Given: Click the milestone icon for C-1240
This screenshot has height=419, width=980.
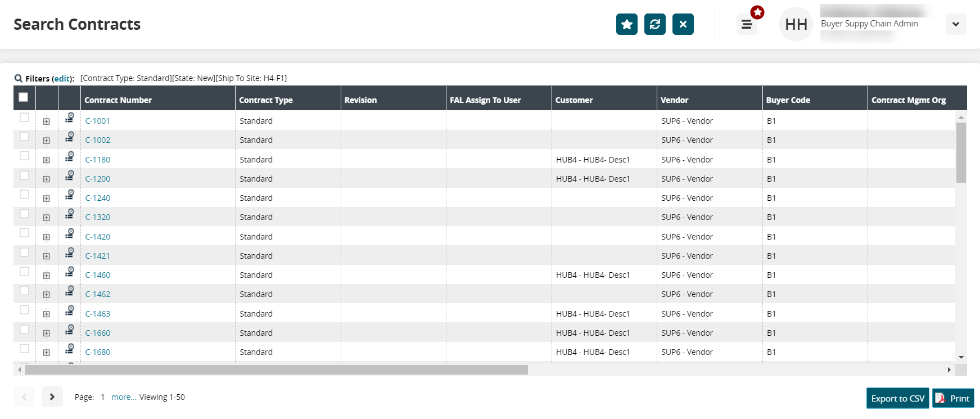Looking at the screenshot, I should click(70, 195).
